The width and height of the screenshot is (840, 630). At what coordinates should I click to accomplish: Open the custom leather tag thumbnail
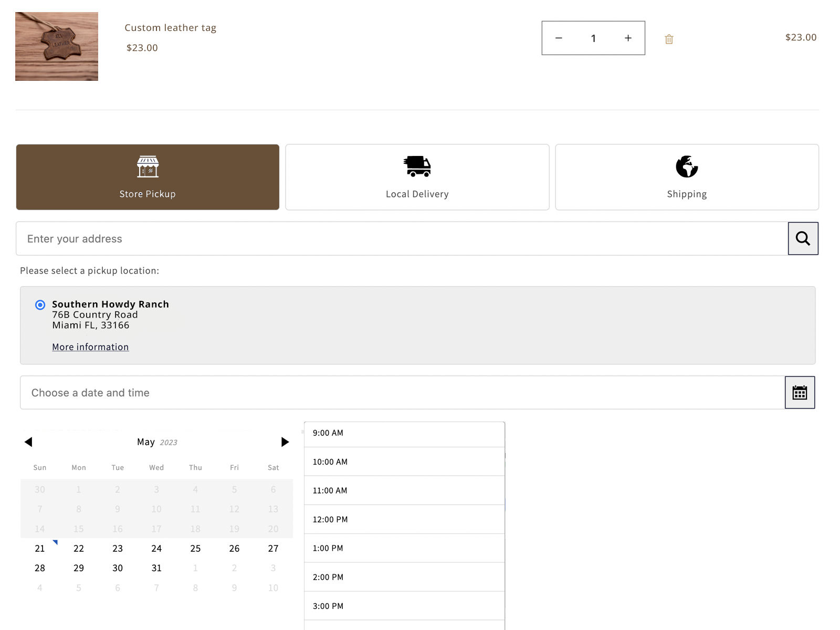[57, 47]
